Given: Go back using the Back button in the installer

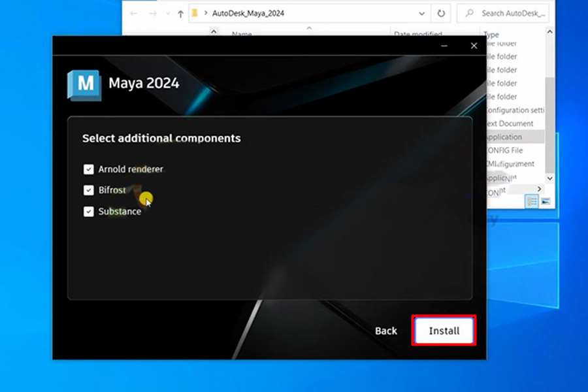Looking at the screenshot, I should [x=385, y=331].
